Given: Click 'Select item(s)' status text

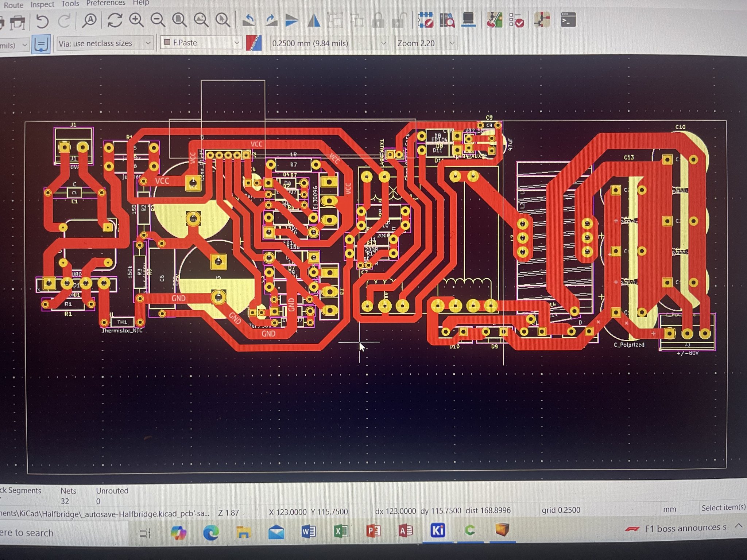Looking at the screenshot, I should 723,507.
